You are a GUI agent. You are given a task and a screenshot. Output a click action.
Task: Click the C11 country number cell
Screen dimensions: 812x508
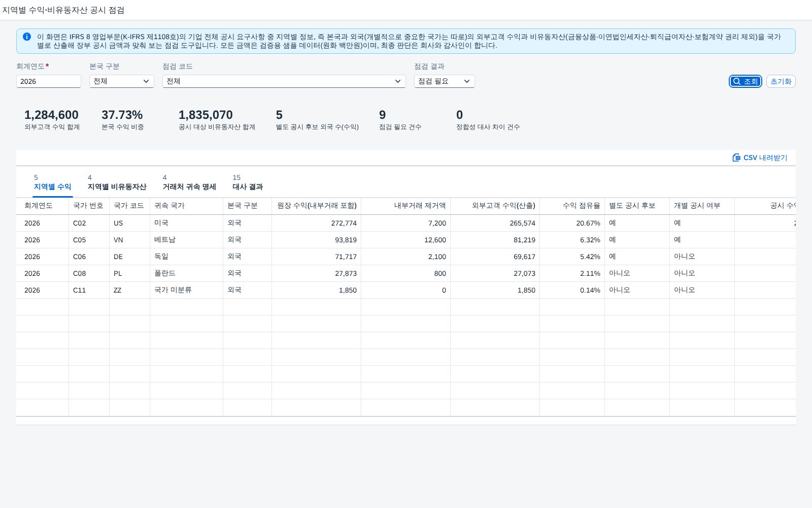pos(89,290)
